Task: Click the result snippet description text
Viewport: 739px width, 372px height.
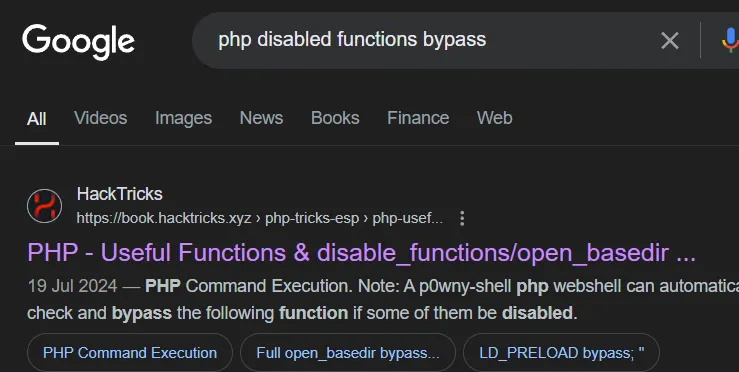Action: point(383,299)
